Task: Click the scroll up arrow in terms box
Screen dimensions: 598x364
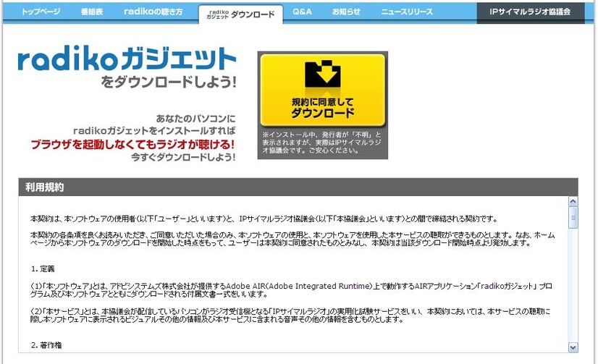Action: pos(573,201)
